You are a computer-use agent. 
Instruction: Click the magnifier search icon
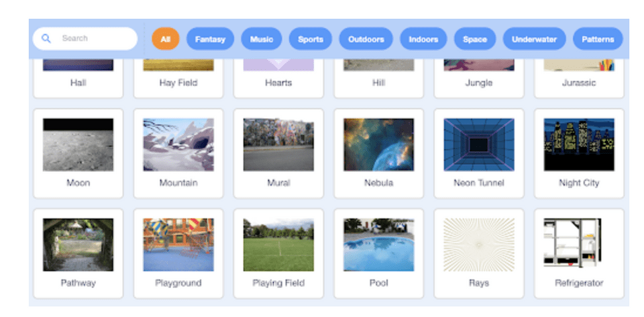pyautogui.click(x=46, y=39)
